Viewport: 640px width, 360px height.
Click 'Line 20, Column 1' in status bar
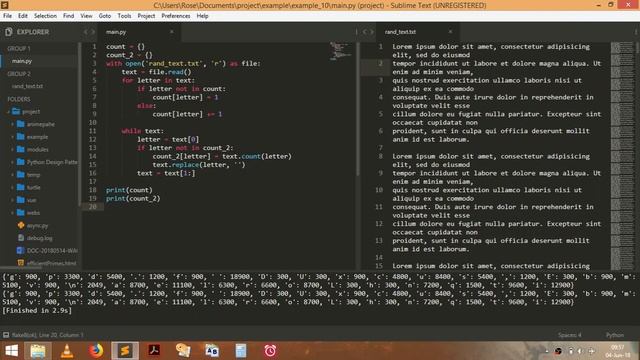point(61,335)
